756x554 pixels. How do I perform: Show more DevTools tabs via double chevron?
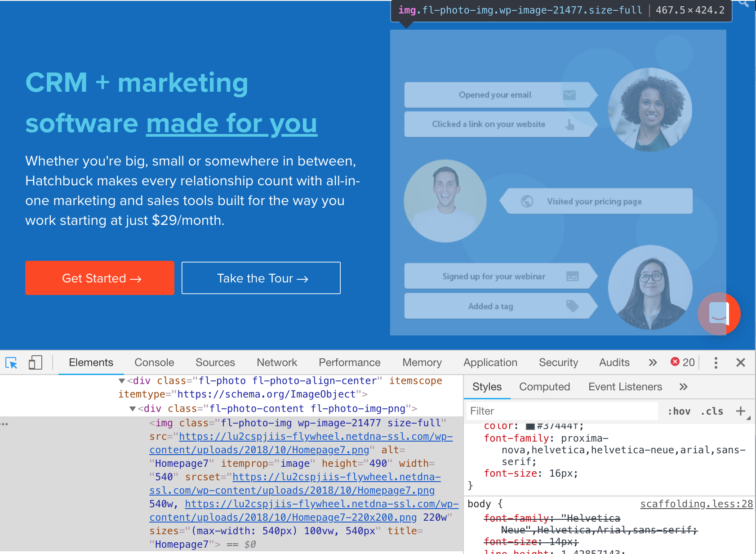tap(653, 363)
